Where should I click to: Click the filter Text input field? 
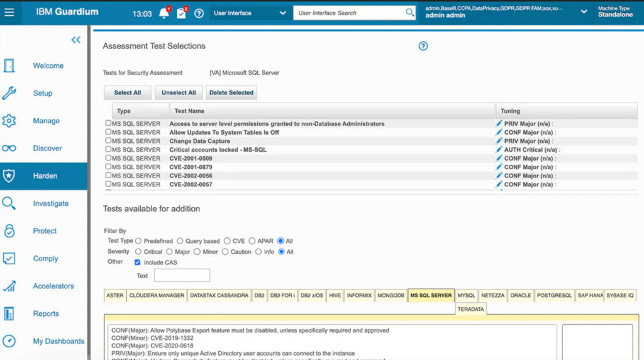pyautogui.click(x=182, y=275)
